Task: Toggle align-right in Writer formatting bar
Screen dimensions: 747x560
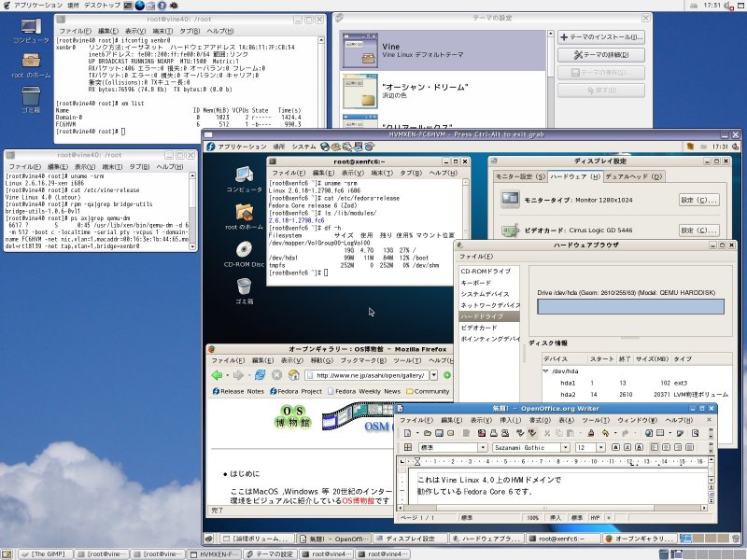Action: [x=678, y=448]
